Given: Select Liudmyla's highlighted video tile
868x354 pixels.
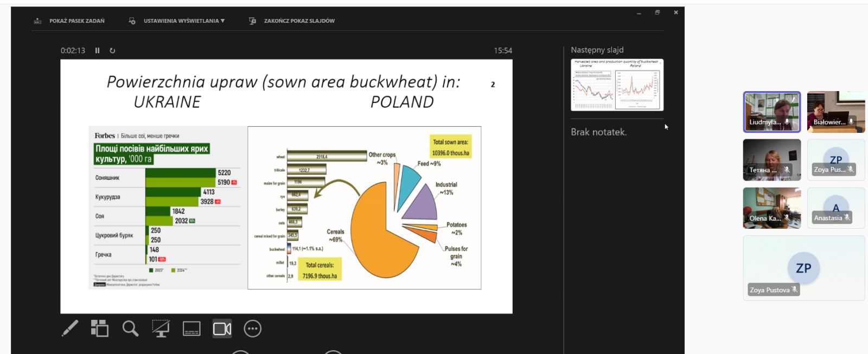Looking at the screenshot, I should [x=771, y=112].
